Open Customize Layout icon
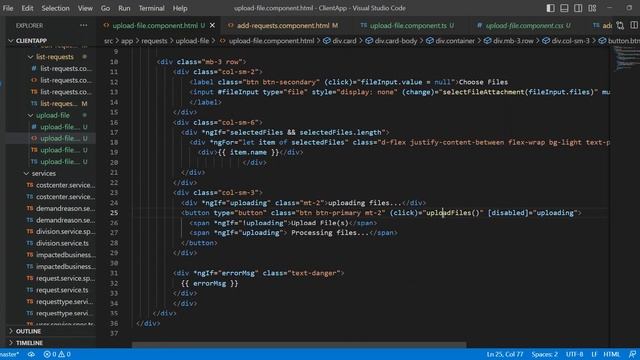This screenshot has height=360, width=640. [x=592, y=8]
